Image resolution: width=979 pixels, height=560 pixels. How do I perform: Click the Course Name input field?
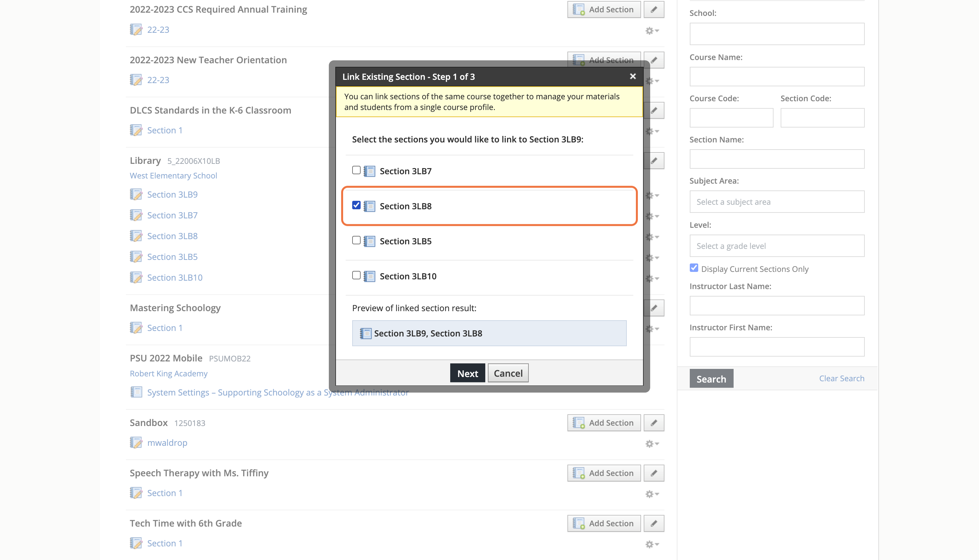click(x=777, y=77)
